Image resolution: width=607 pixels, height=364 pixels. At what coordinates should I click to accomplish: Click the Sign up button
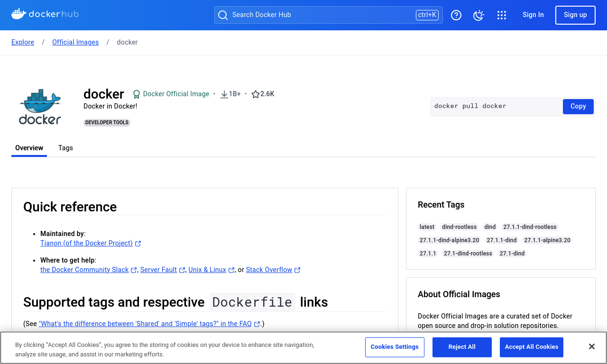tap(575, 15)
